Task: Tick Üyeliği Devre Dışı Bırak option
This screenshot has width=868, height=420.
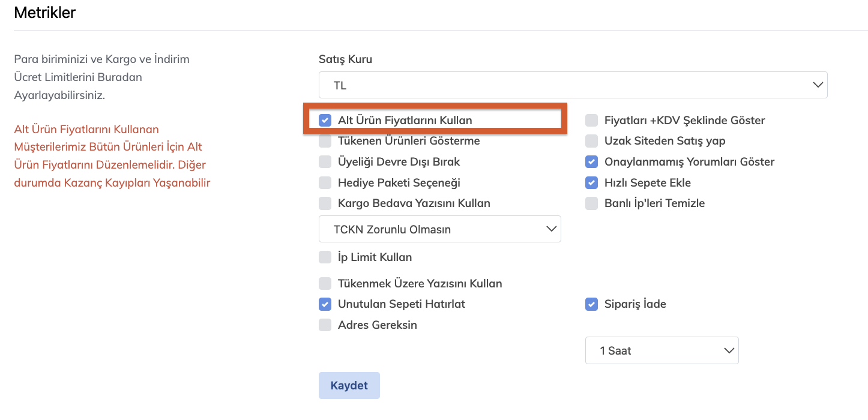Action: click(325, 162)
